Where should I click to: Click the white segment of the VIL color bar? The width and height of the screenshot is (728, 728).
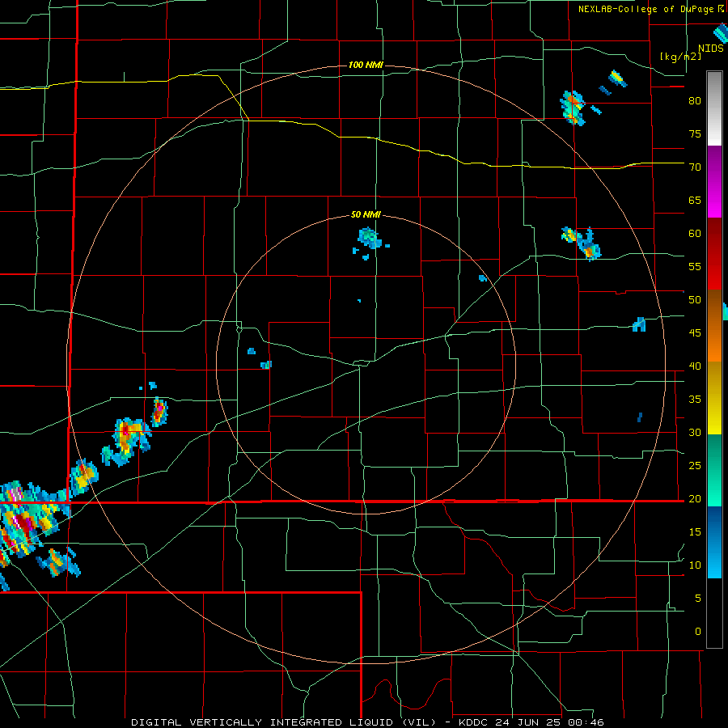(x=714, y=108)
